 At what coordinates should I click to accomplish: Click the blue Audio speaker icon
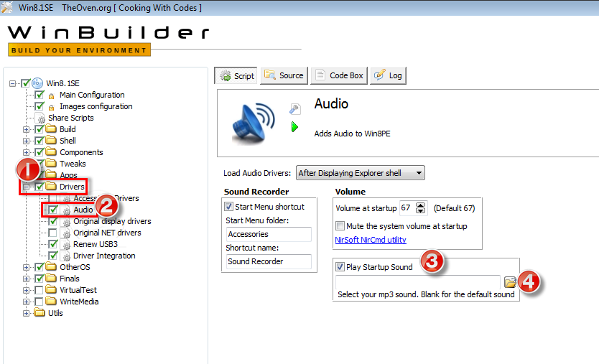254,123
